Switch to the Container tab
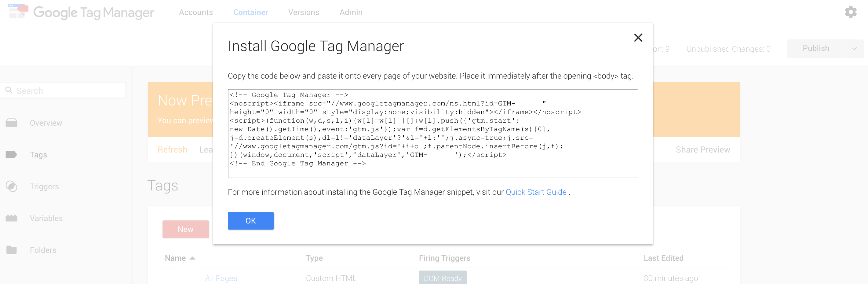This screenshot has width=868, height=284. tap(250, 12)
